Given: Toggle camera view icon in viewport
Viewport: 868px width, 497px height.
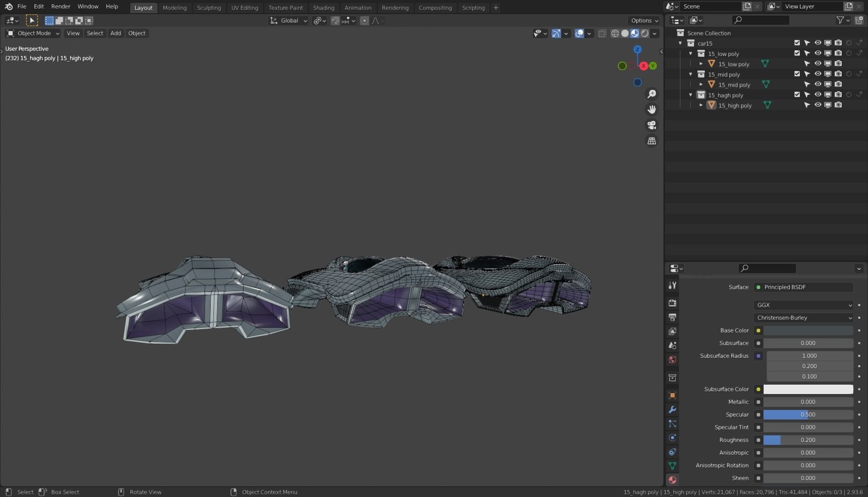Looking at the screenshot, I should coord(652,125).
